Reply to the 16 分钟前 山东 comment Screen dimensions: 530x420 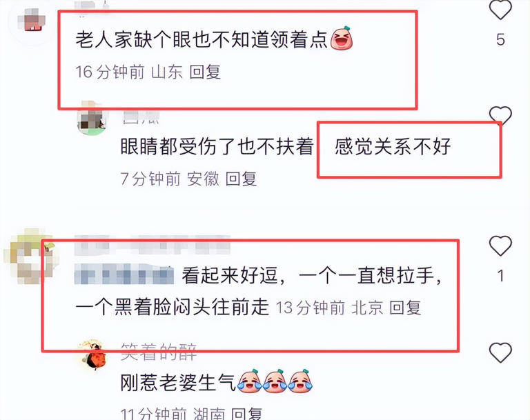[x=205, y=72]
